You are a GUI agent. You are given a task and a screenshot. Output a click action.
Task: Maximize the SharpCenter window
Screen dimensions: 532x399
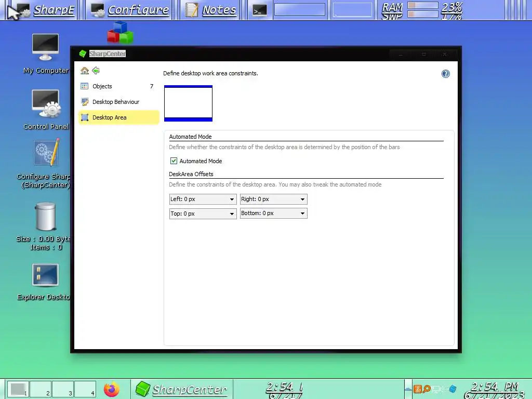[423, 54]
